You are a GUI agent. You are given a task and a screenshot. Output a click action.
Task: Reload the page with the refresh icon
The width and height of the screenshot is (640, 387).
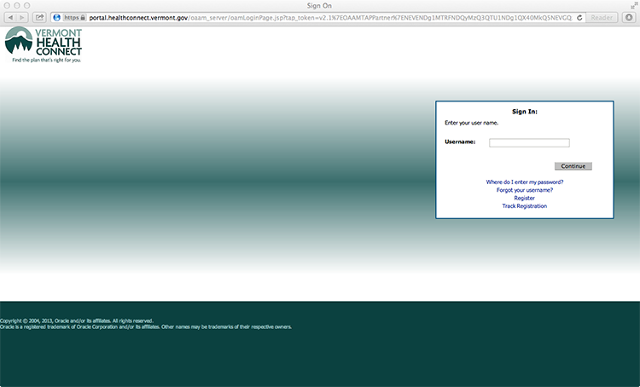[x=580, y=18]
